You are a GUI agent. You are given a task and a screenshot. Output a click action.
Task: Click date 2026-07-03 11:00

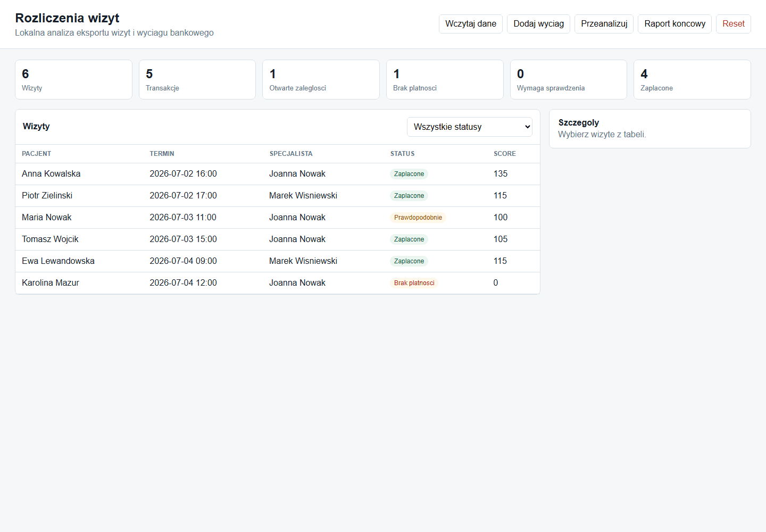coord(183,218)
